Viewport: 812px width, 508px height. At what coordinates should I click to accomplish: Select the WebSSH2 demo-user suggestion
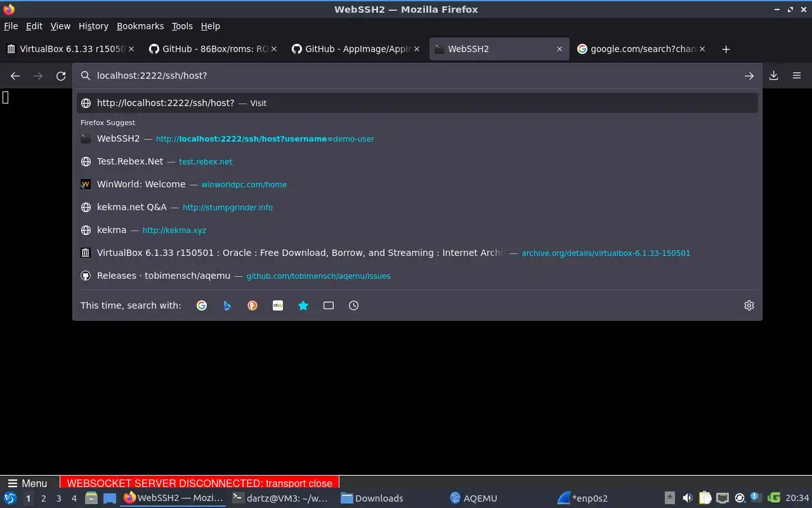click(x=417, y=138)
